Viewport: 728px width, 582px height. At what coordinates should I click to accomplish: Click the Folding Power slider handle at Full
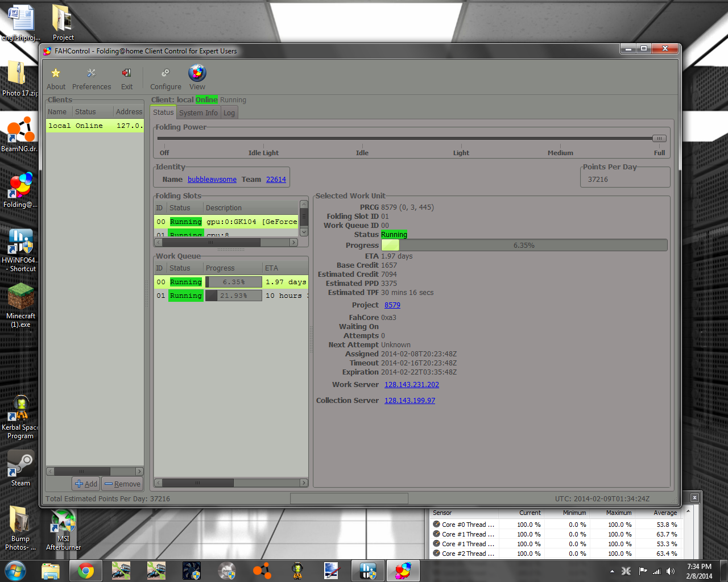coord(659,138)
